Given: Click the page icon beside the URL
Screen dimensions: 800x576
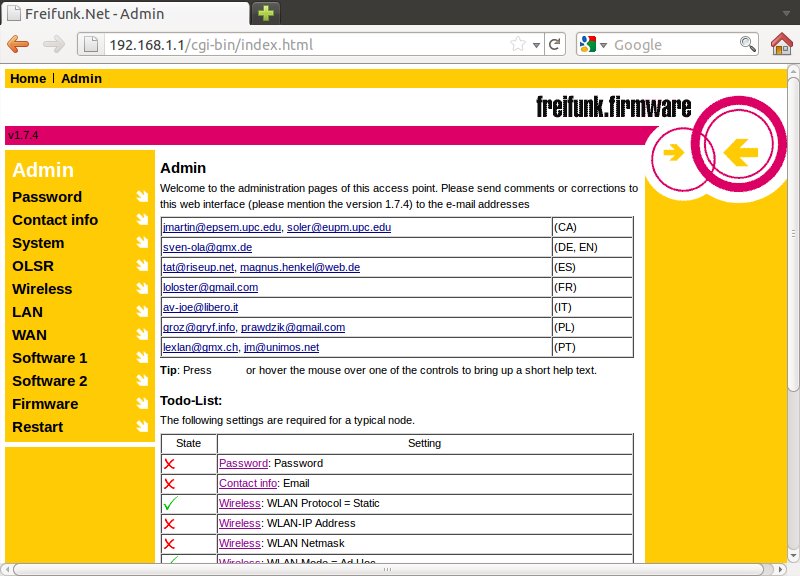Looking at the screenshot, I should point(91,44).
